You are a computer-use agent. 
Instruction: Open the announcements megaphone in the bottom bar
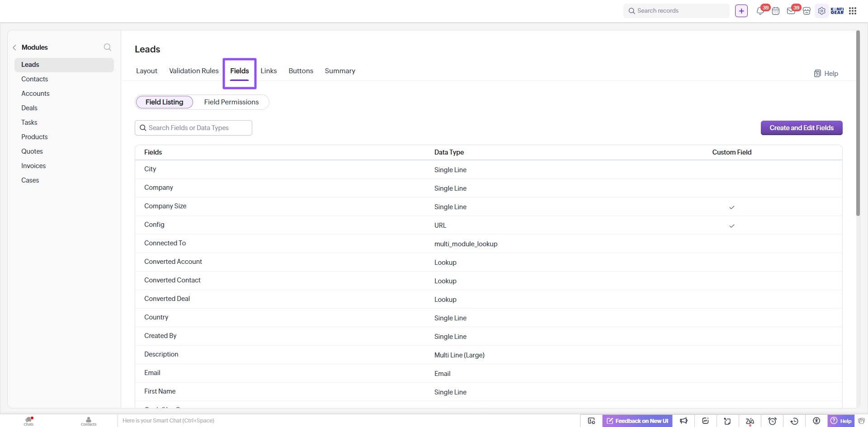click(x=683, y=420)
